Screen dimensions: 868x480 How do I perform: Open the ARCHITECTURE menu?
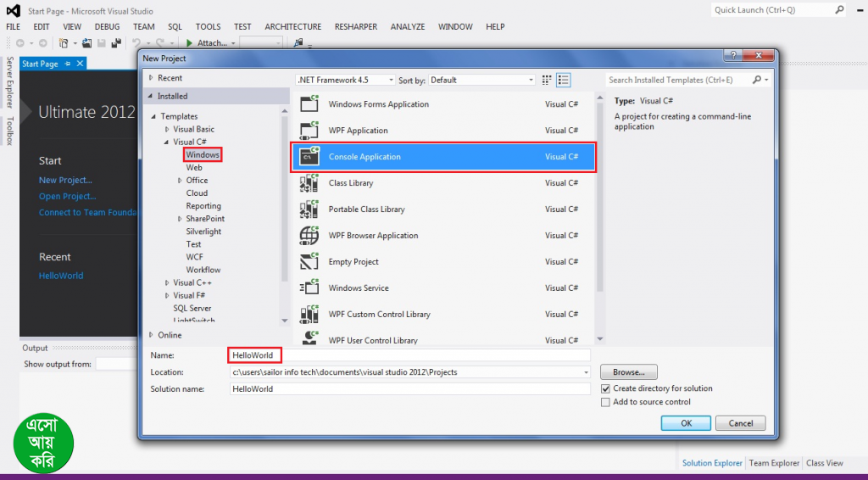[292, 26]
